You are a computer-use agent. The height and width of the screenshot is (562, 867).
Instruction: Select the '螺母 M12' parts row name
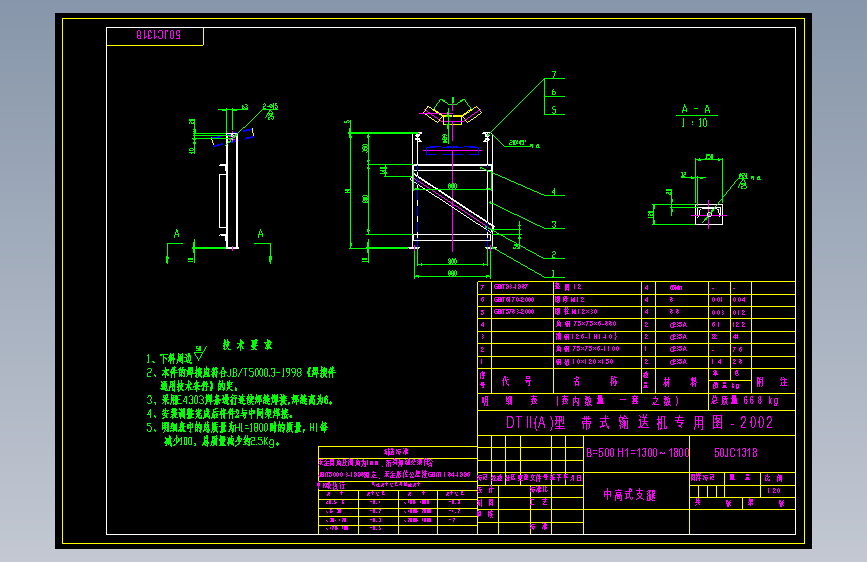click(x=570, y=299)
